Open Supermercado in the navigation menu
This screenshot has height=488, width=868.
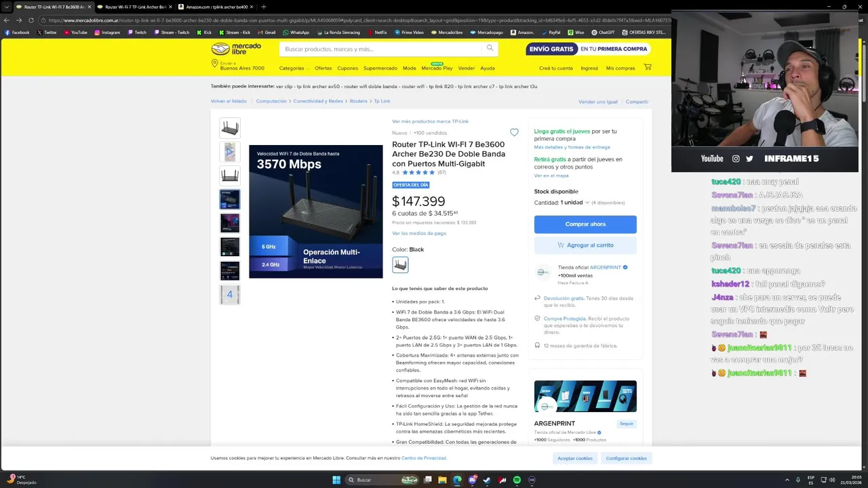[380, 68]
